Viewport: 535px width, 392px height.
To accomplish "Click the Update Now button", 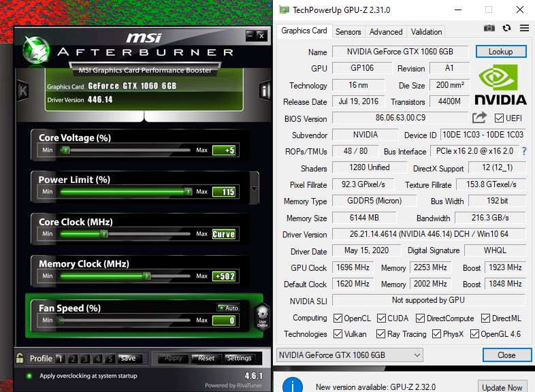I will [x=502, y=387].
